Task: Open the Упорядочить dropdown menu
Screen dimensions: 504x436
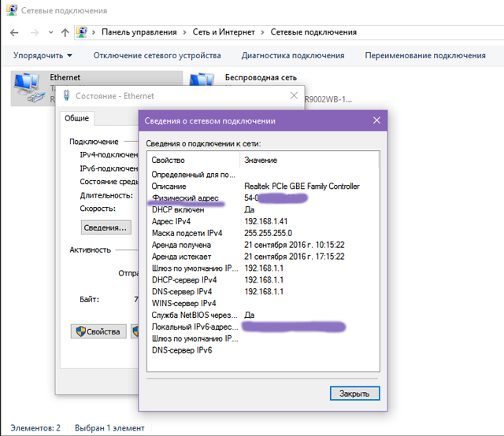Action: point(43,56)
